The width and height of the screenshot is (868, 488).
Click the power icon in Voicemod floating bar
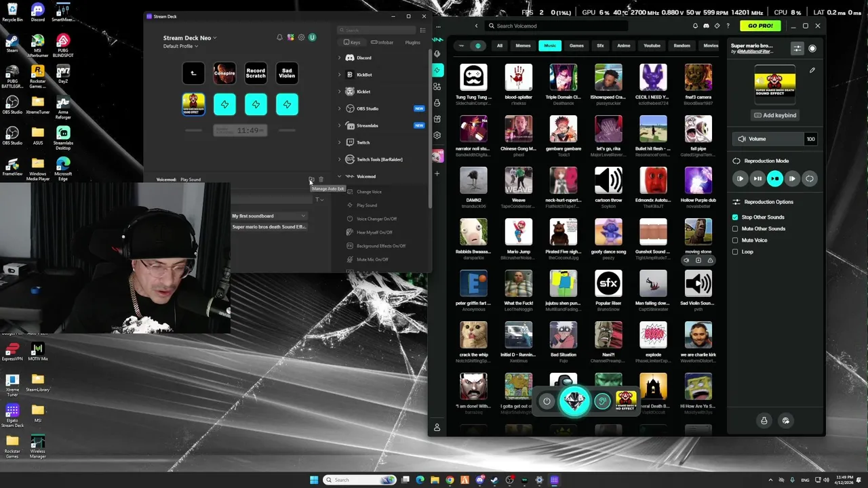point(547,401)
